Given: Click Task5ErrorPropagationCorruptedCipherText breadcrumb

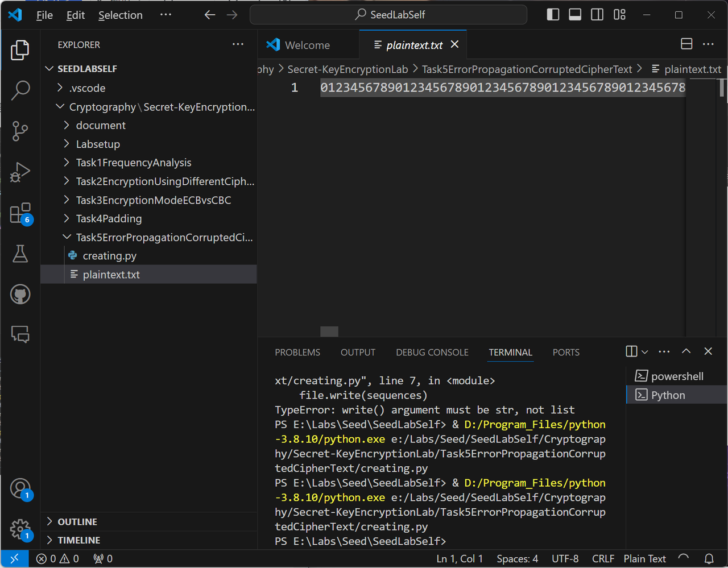Looking at the screenshot, I should click(527, 69).
